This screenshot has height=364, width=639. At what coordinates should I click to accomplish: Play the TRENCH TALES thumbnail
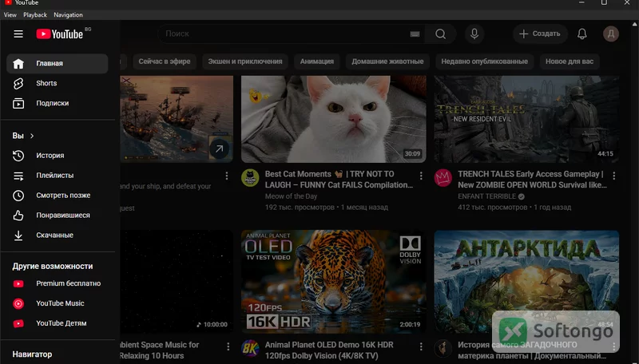tap(526, 119)
